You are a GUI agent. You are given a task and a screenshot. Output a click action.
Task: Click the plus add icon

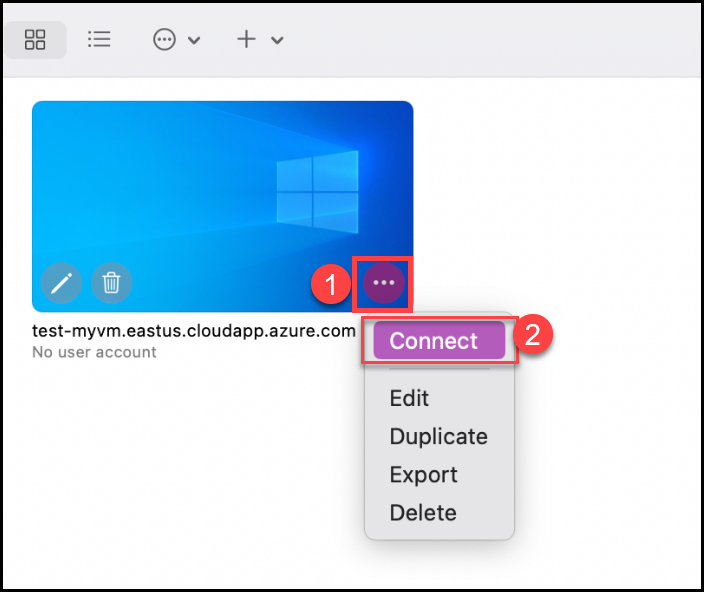246,39
